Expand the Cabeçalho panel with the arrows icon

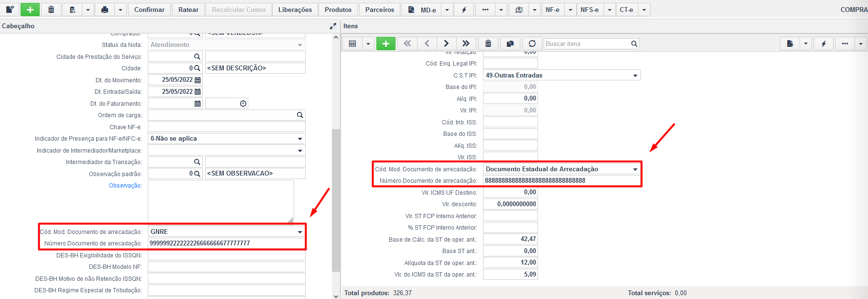(x=333, y=26)
